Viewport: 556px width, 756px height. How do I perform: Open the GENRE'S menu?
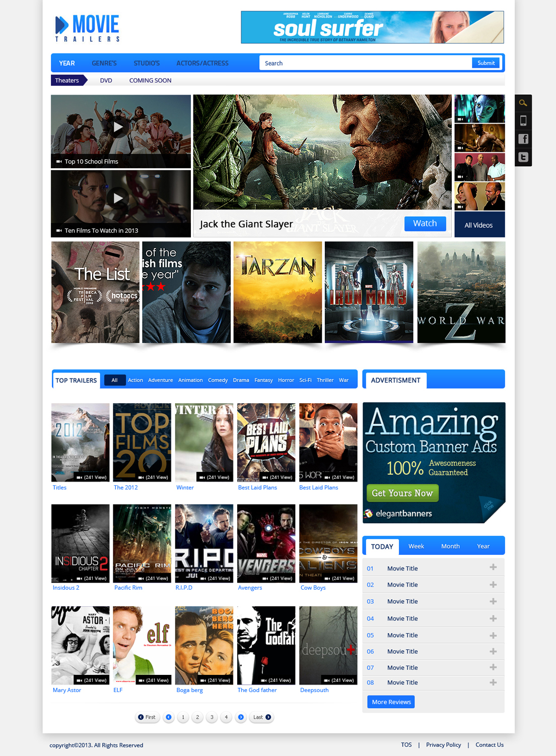(x=104, y=63)
